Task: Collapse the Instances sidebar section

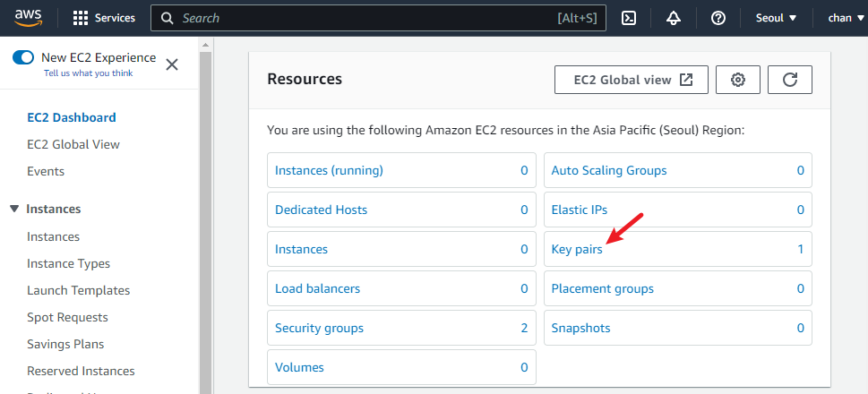Action: (x=14, y=210)
